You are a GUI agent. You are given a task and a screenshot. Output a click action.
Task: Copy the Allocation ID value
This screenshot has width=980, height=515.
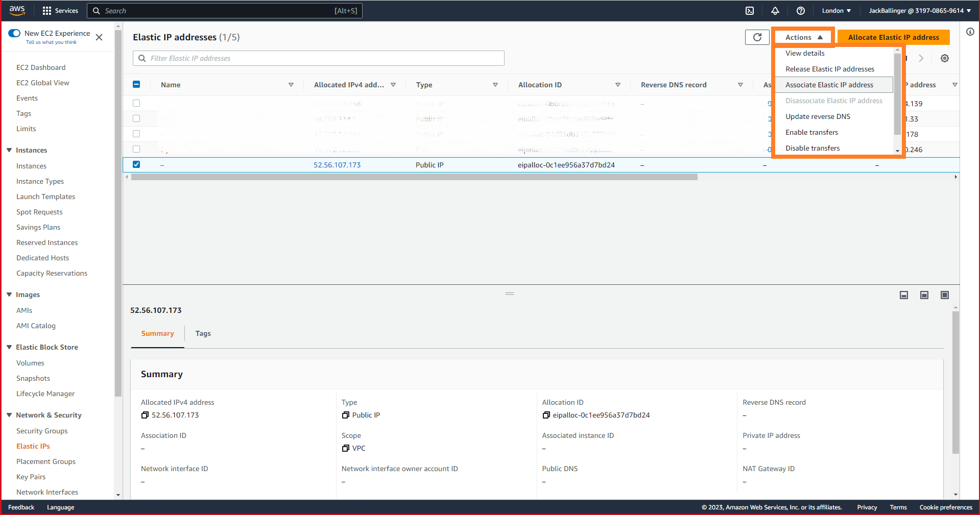[x=546, y=415]
